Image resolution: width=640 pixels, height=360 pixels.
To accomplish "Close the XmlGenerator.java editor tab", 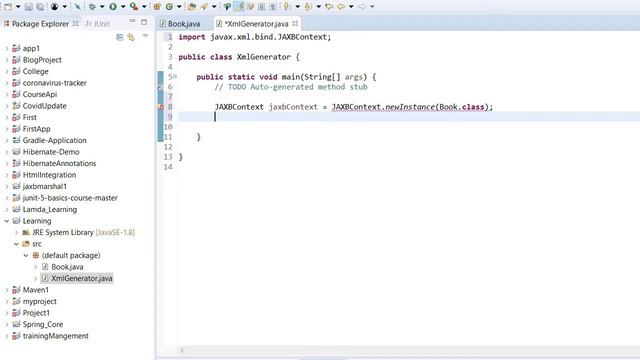I will 295,24.
